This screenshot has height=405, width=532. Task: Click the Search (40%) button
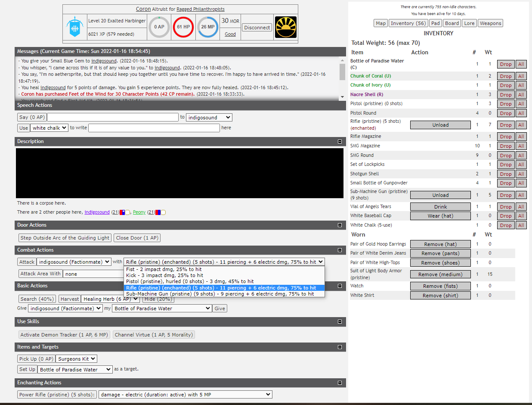click(x=37, y=299)
